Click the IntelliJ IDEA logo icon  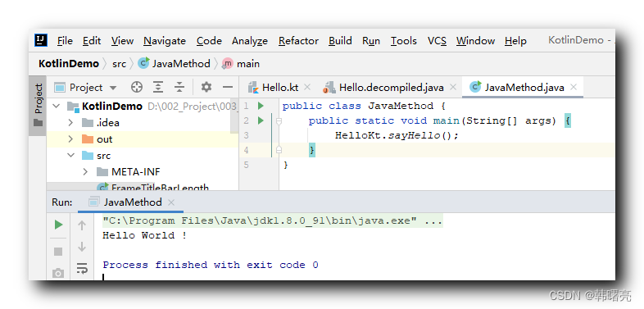coord(41,40)
